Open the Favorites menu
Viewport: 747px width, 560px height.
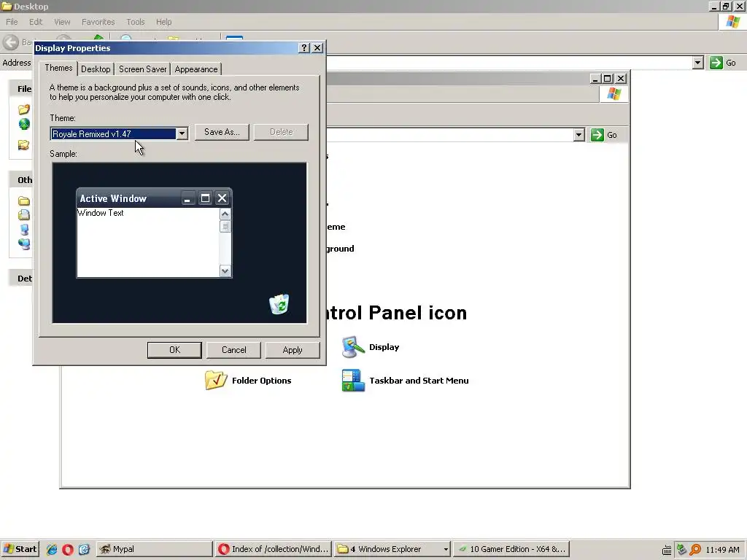click(x=98, y=22)
